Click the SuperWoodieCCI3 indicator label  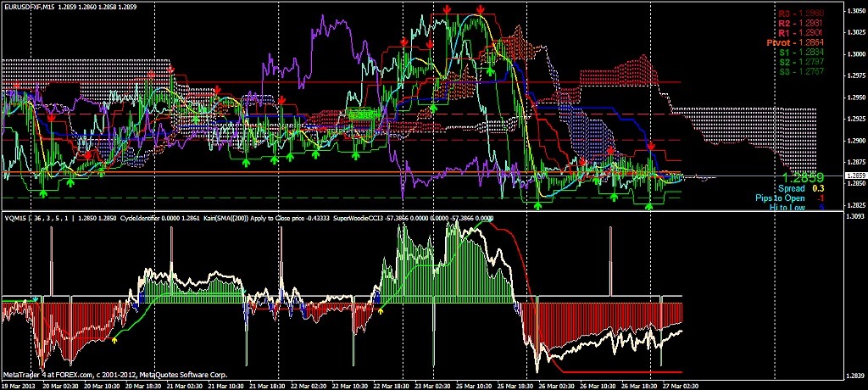pos(359,219)
